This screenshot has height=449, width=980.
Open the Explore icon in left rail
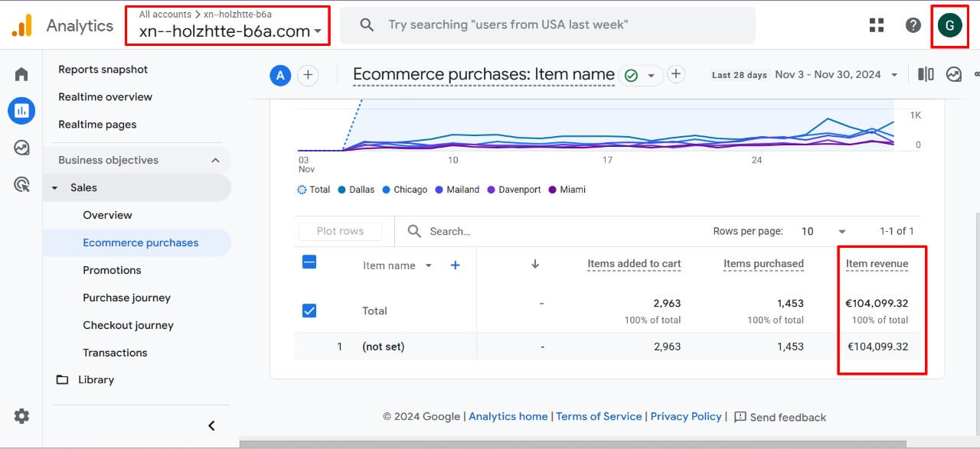coord(21,148)
